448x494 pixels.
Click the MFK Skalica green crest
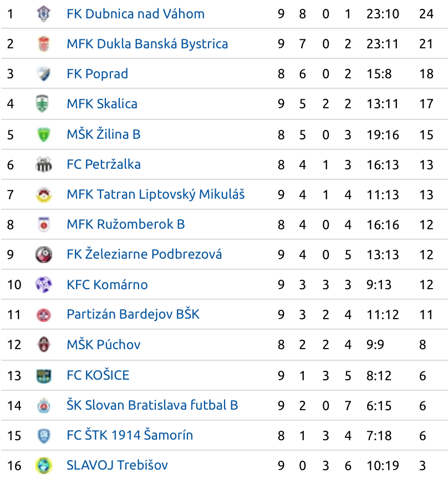(43, 104)
